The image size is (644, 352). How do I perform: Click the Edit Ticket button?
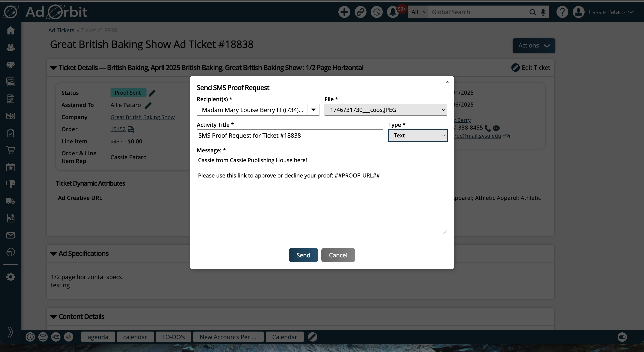[530, 68]
